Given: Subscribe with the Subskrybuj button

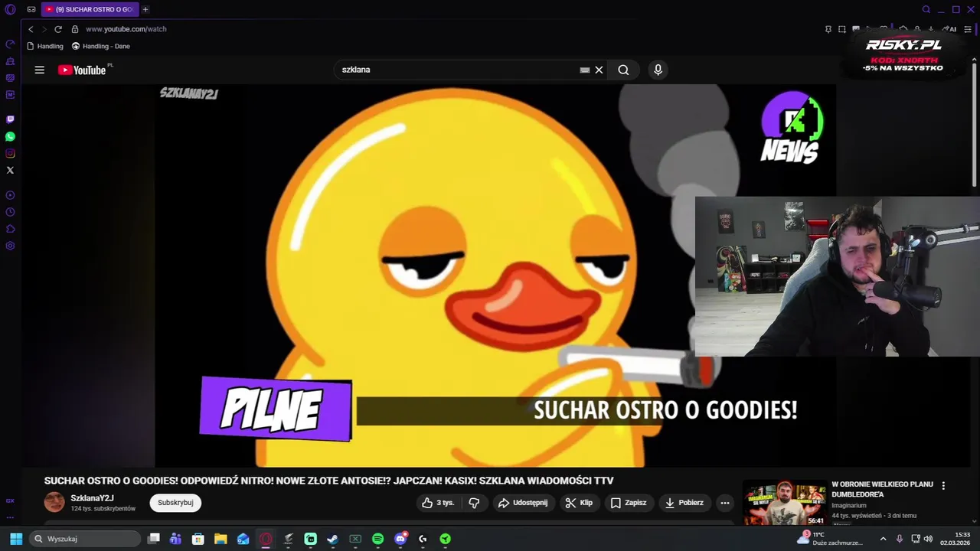Looking at the screenshot, I should [x=175, y=503].
